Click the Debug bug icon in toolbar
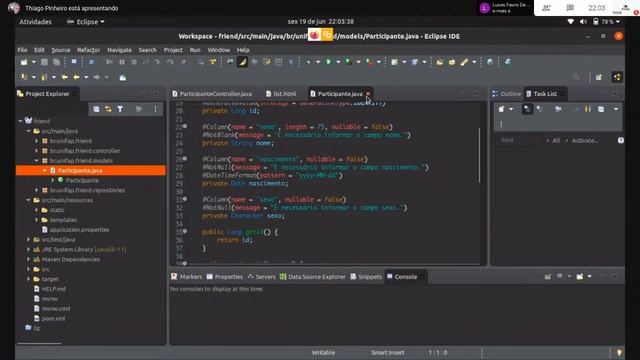This screenshot has width=640, height=360. click(309, 62)
